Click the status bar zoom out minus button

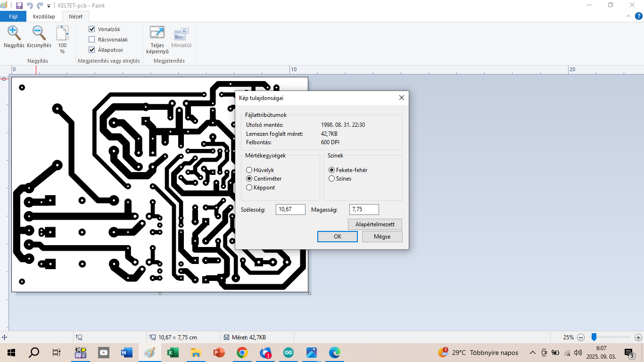pyautogui.click(x=581, y=337)
